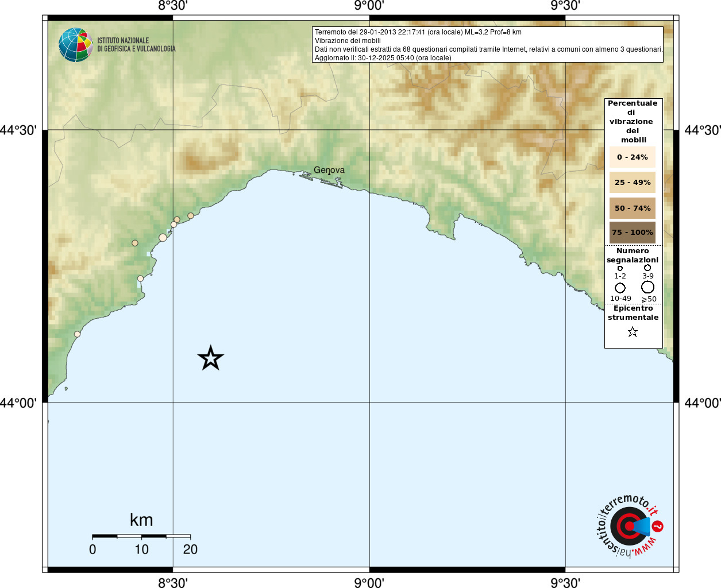Click the km scale bar
This screenshot has height=588, width=721.
coord(141,536)
